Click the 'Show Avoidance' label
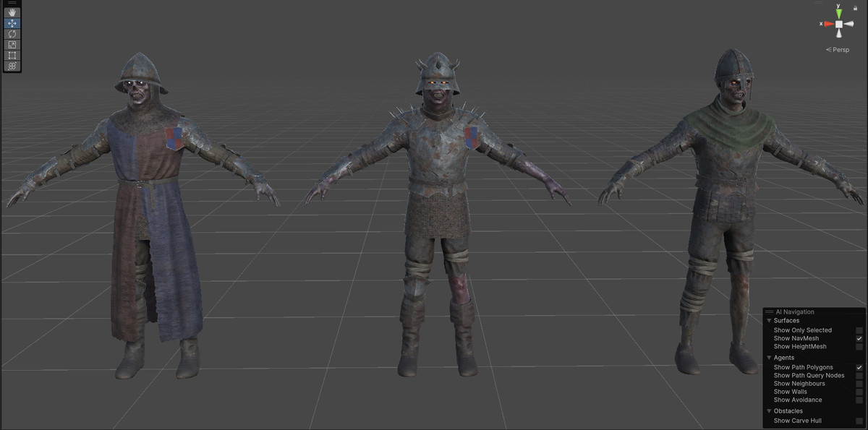This screenshot has height=430, width=868. click(x=798, y=400)
